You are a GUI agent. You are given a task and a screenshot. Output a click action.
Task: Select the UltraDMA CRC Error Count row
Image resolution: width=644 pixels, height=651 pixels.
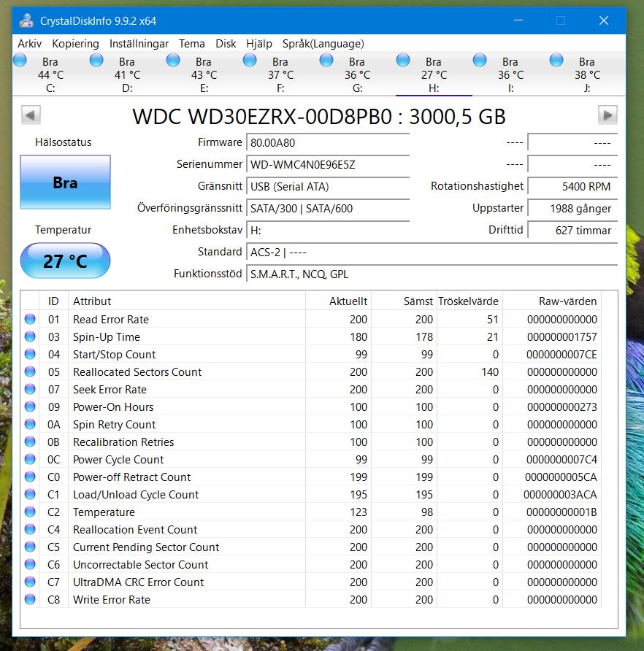(x=311, y=582)
